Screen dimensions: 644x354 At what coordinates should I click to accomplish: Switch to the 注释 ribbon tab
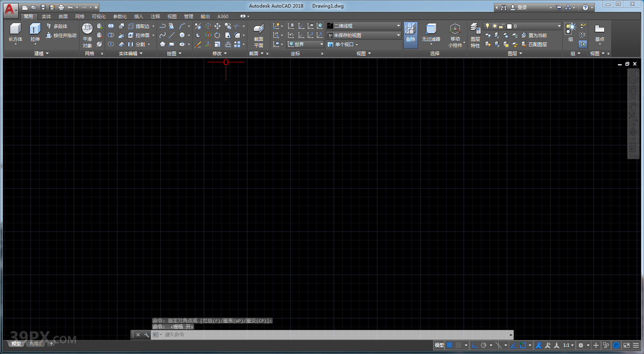(155, 16)
